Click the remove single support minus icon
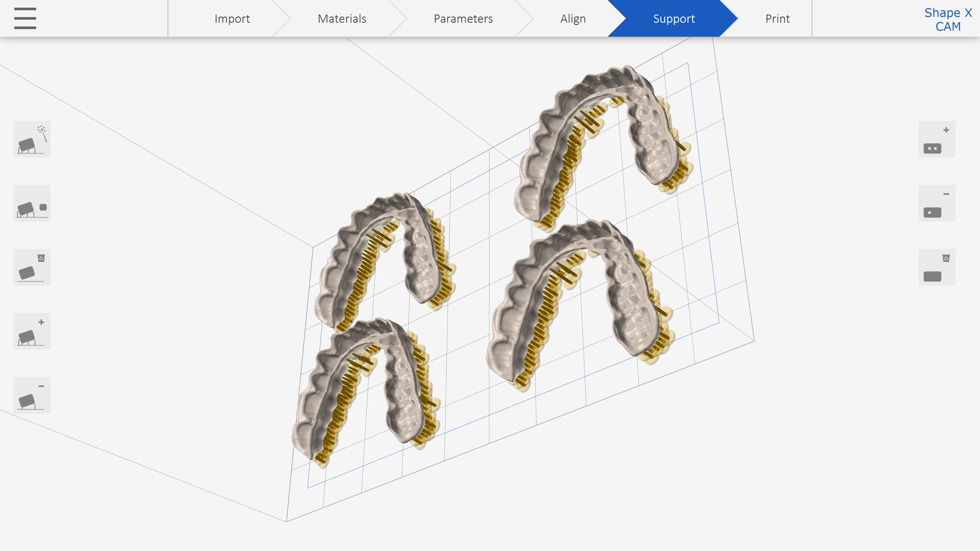Screen dimensions: 980x551 tap(32, 395)
